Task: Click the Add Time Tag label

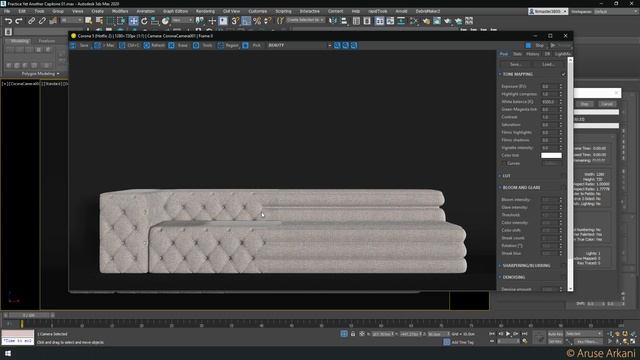Action: 462,342
